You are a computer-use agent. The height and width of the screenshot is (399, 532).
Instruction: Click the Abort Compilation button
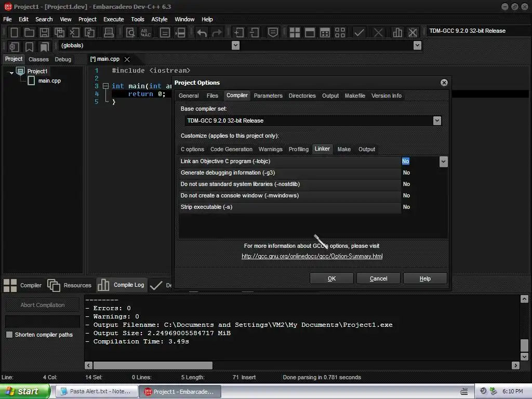pyautogui.click(x=43, y=305)
